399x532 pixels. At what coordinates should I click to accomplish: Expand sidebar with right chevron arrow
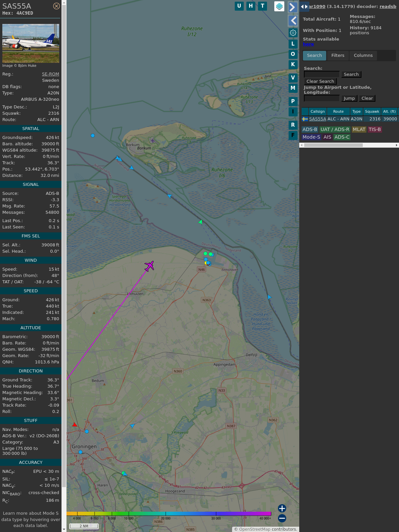pos(293,7)
